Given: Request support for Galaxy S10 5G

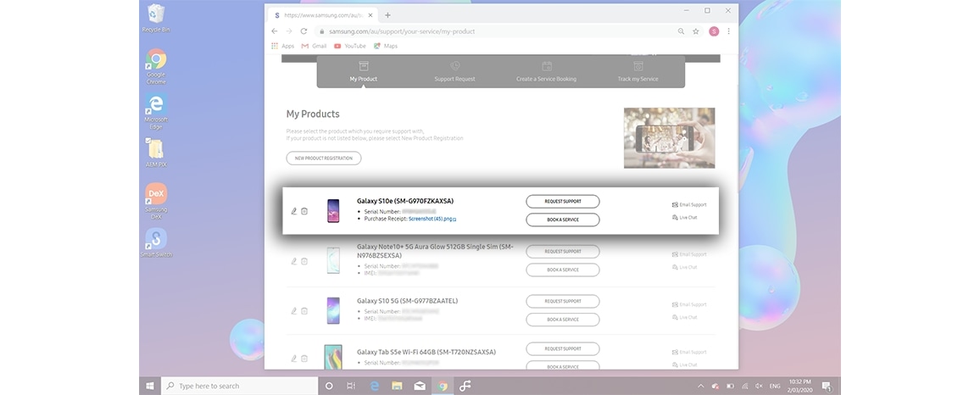Looking at the screenshot, I should [x=563, y=301].
